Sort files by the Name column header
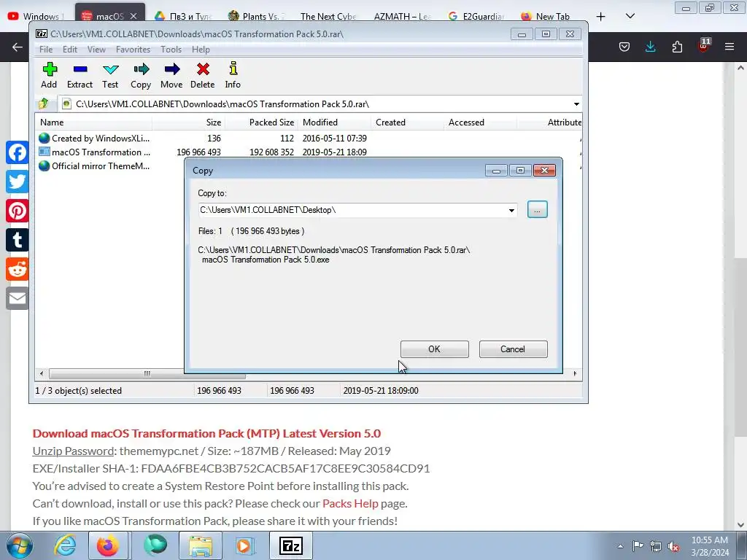 94,122
